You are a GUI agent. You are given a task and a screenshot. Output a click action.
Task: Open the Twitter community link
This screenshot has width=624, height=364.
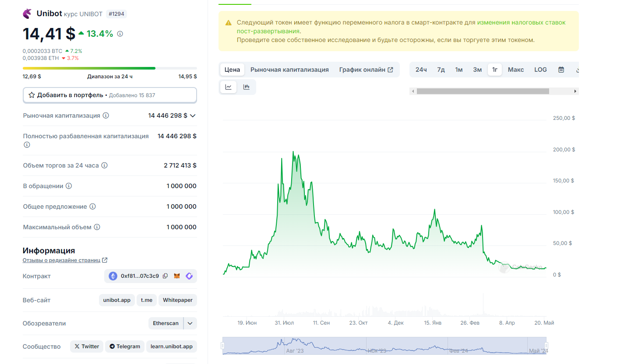click(87, 346)
